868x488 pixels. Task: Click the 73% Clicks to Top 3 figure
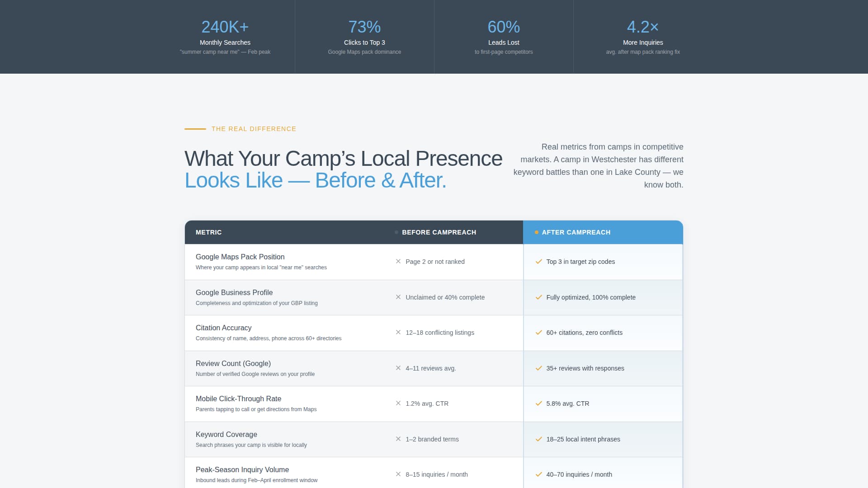pos(364,27)
